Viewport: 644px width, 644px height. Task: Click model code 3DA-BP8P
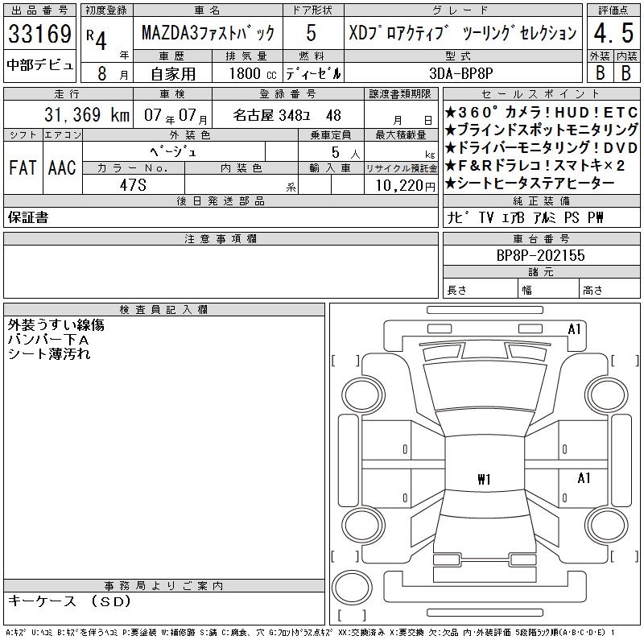coord(460,73)
